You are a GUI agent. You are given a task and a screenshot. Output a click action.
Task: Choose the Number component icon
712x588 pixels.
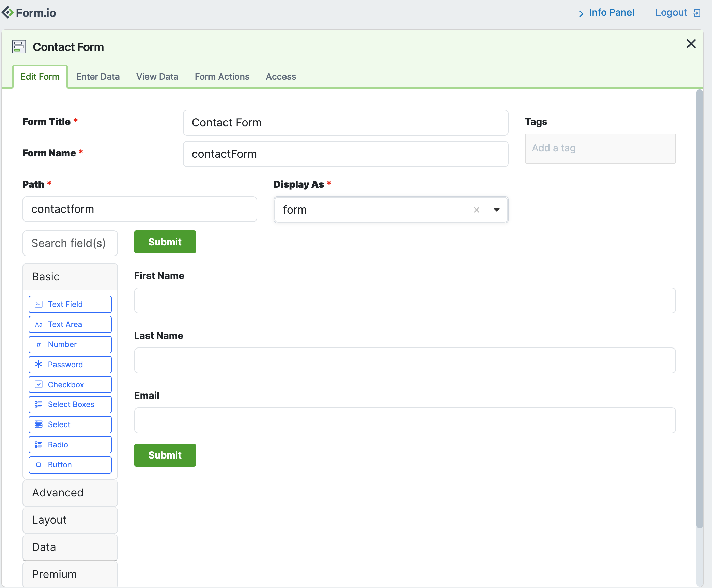coord(38,344)
